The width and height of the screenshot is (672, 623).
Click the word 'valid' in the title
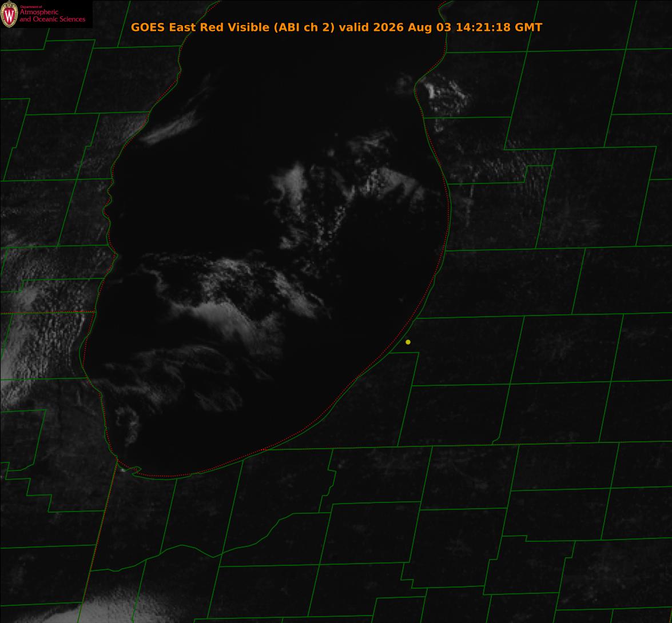coord(354,27)
